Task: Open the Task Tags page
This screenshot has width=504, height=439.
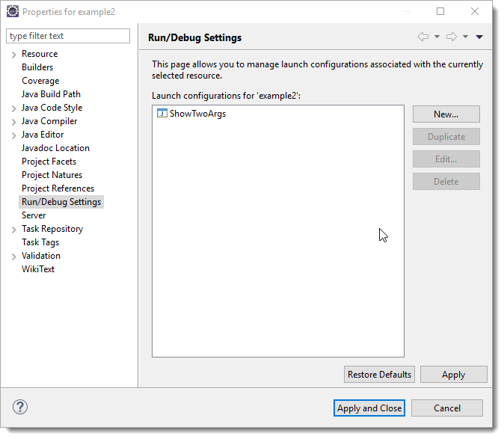Action: click(x=40, y=242)
